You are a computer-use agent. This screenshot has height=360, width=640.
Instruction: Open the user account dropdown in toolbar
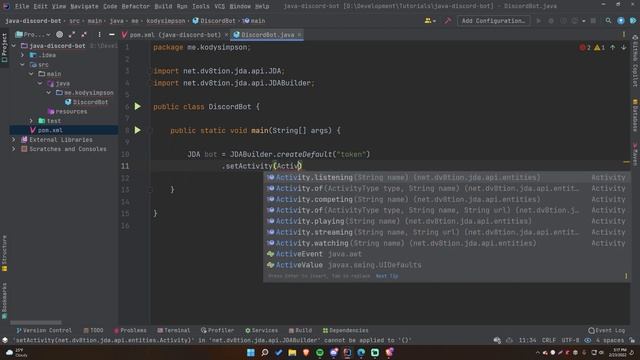coord(430,20)
